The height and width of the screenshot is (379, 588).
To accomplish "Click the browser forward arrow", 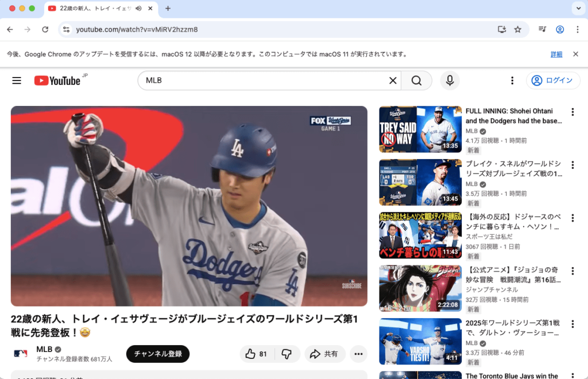I will point(28,29).
